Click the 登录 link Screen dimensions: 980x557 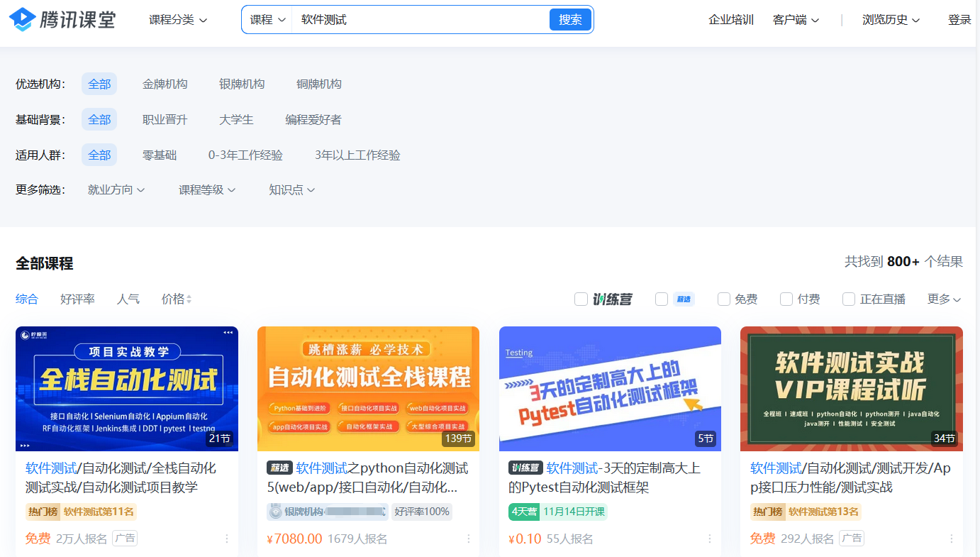[x=959, y=19]
